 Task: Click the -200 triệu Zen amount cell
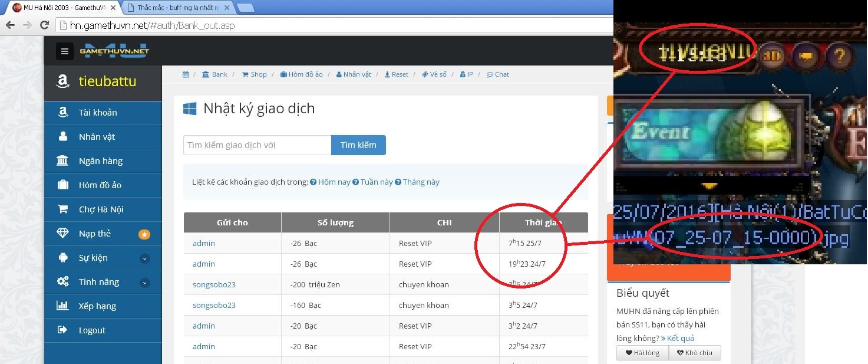(335, 284)
